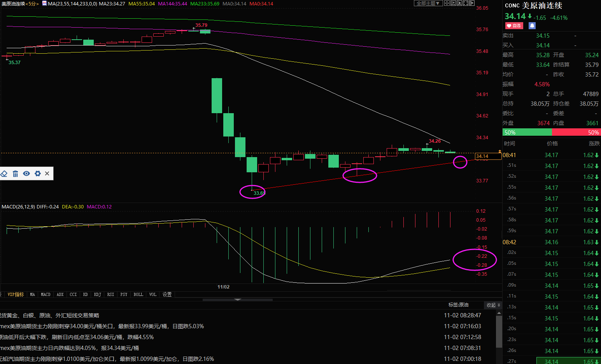Click the MA144:35.44 legend value

coord(172,3)
